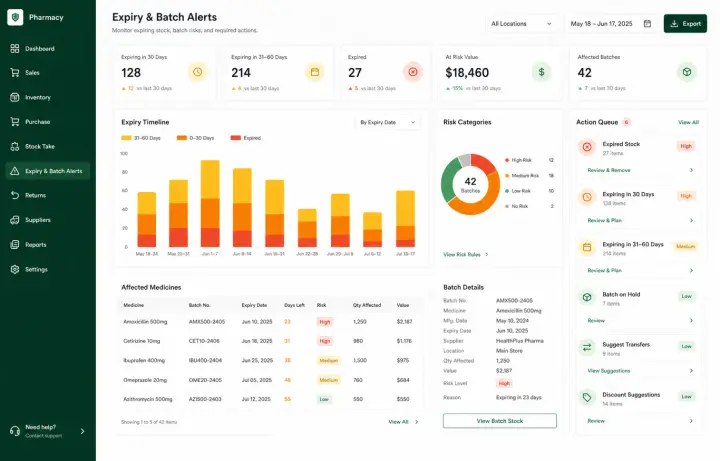
Task: Select the Amoxicillin 500mg table row
Action: coord(270,322)
